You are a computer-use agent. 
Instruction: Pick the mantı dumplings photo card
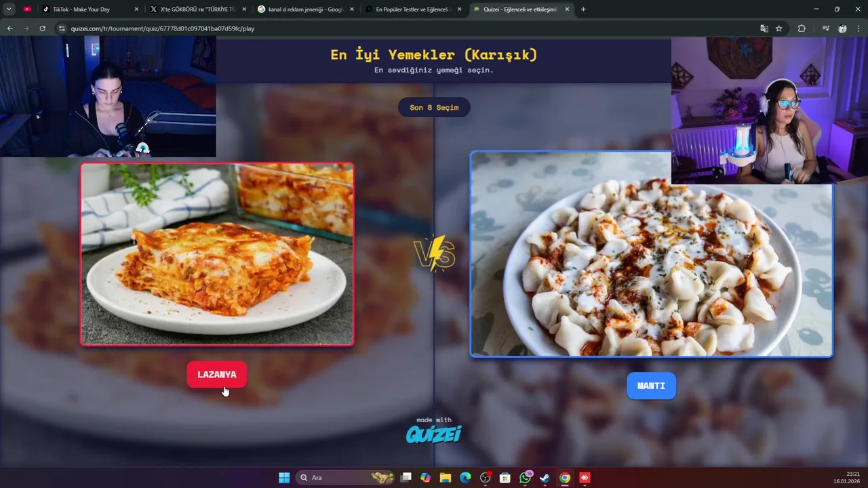[x=651, y=254]
